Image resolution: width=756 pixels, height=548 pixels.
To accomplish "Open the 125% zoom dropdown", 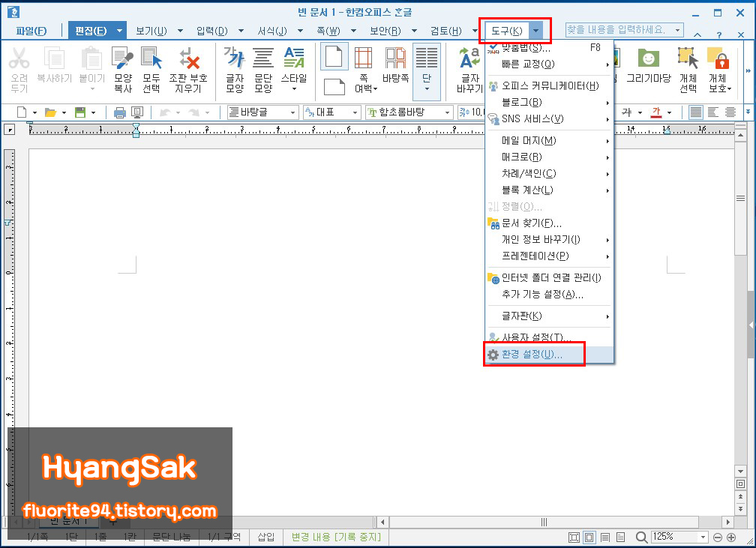I will coord(703,537).
